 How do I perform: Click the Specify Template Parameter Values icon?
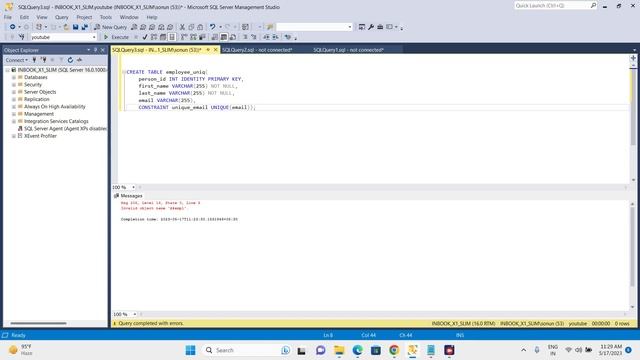[288, 37]
